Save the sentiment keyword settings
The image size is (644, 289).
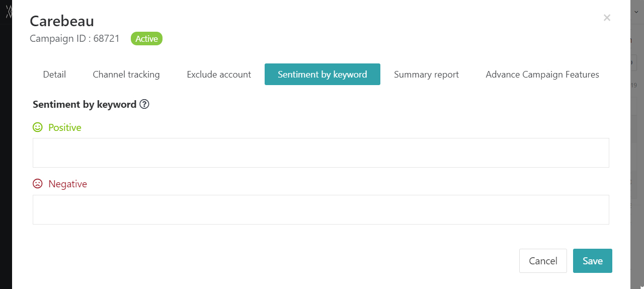click(x=593, y=261)
